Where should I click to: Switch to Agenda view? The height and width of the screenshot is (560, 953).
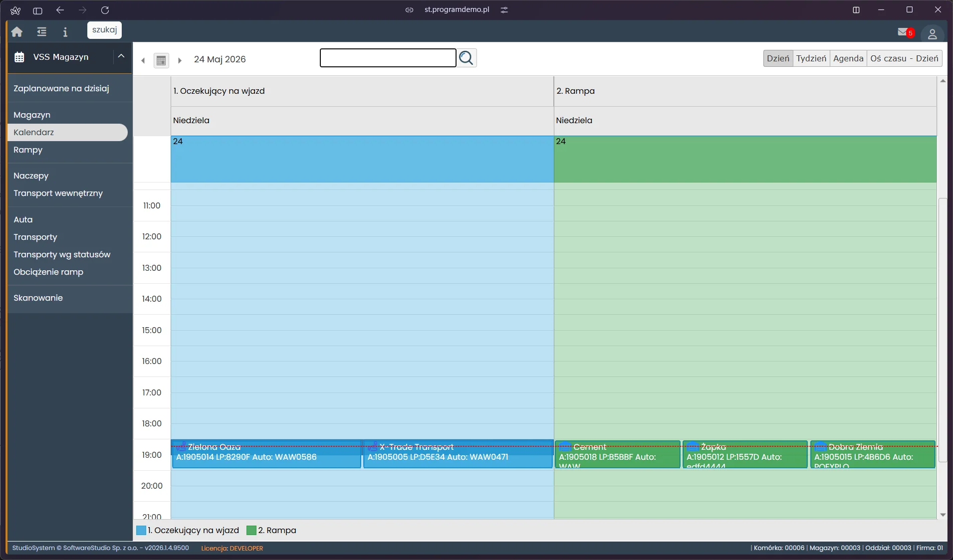(848, 58)
